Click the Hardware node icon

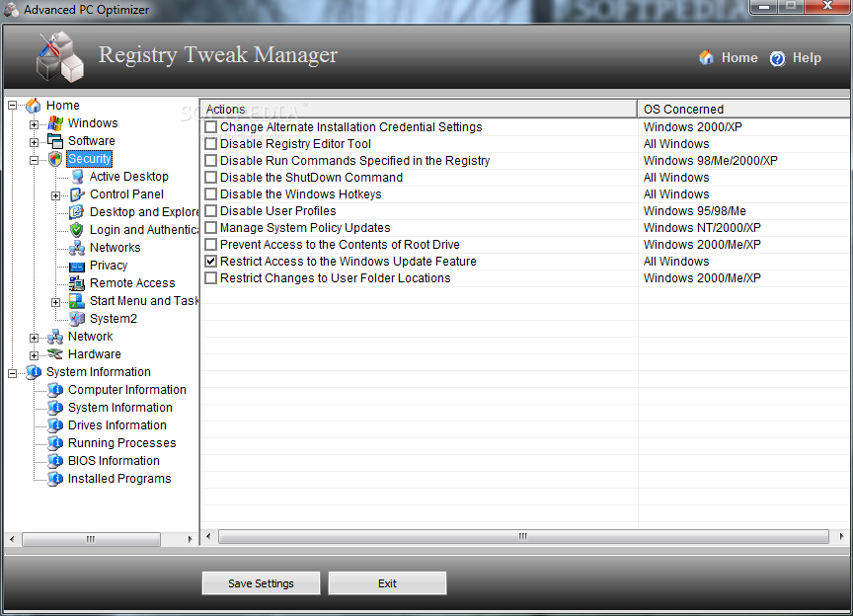(55, 354)
